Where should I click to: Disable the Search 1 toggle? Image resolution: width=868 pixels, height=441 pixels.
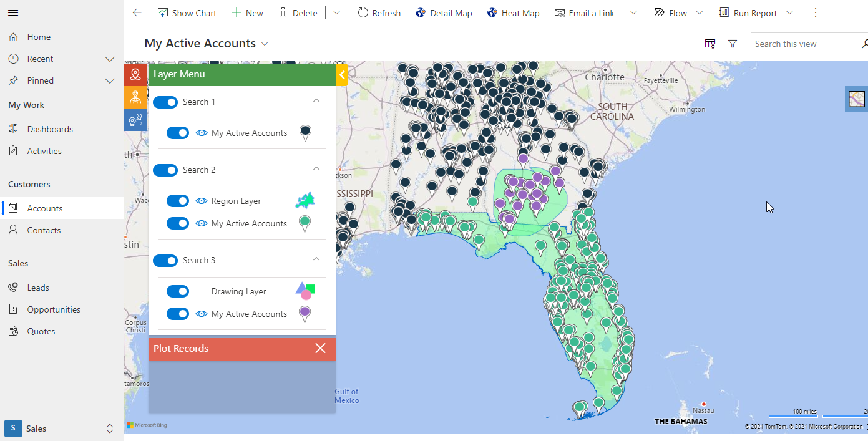pyautogui.click(x=165, y=102)
